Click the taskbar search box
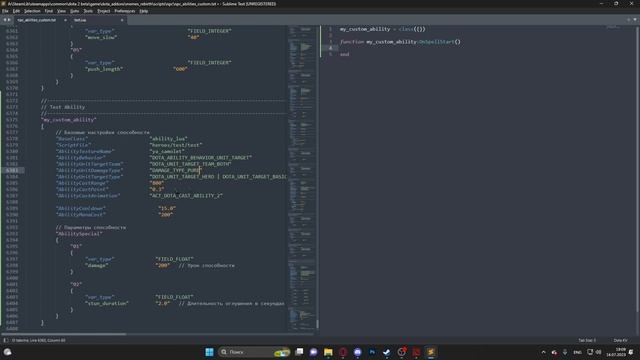Image resolution: width=640 pixels, height=360 pixels. (254, 352)
